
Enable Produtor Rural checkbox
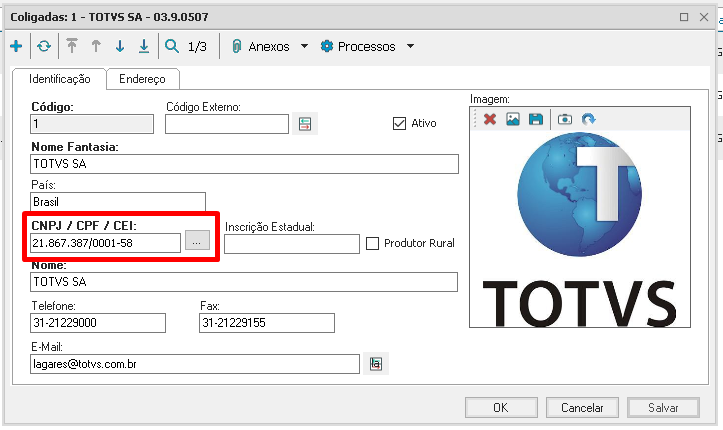click(373, 243)
